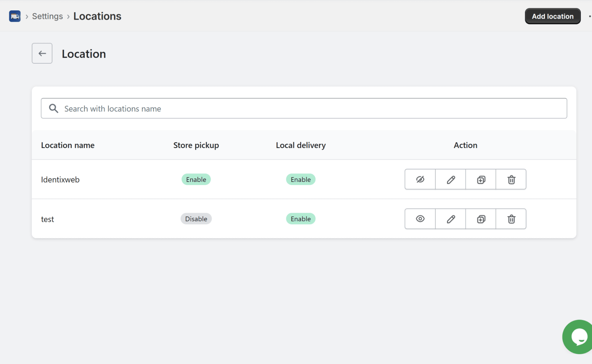
Task: Edit the test location with pencil icon
Action: coord(450,219)
